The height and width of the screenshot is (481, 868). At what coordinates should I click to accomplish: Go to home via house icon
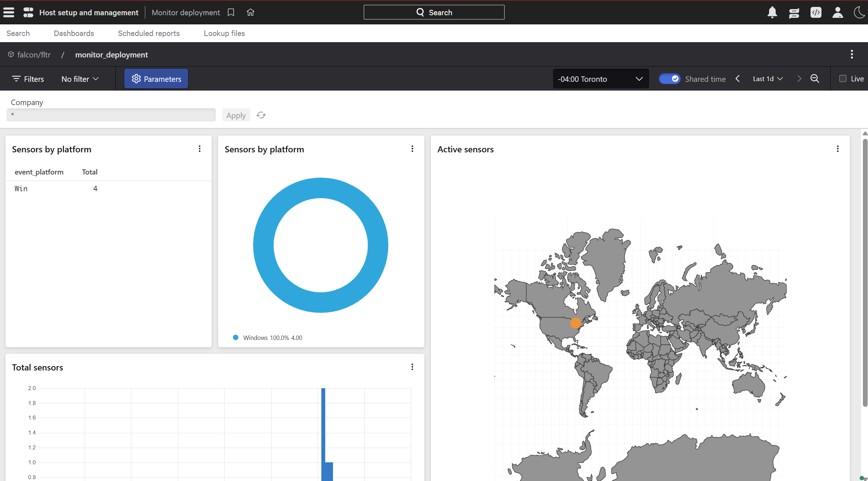pos(251,12)
